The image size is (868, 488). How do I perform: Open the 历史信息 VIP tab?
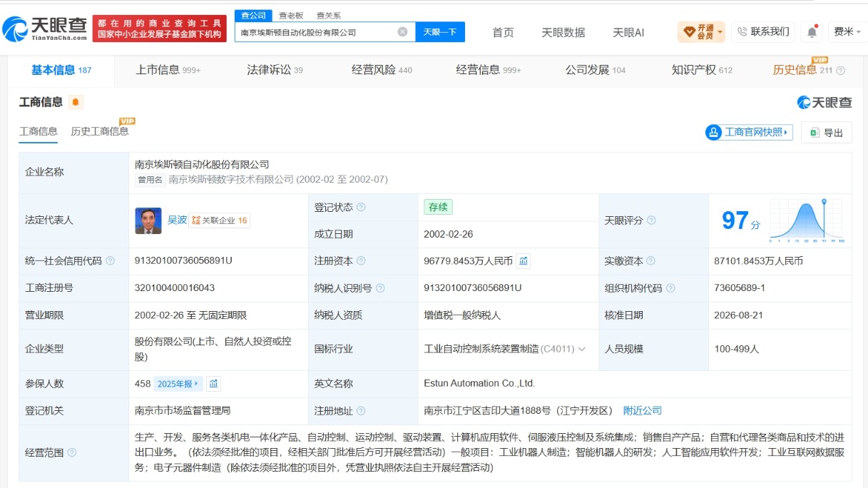pyautogui.click(x=802, y=70)
